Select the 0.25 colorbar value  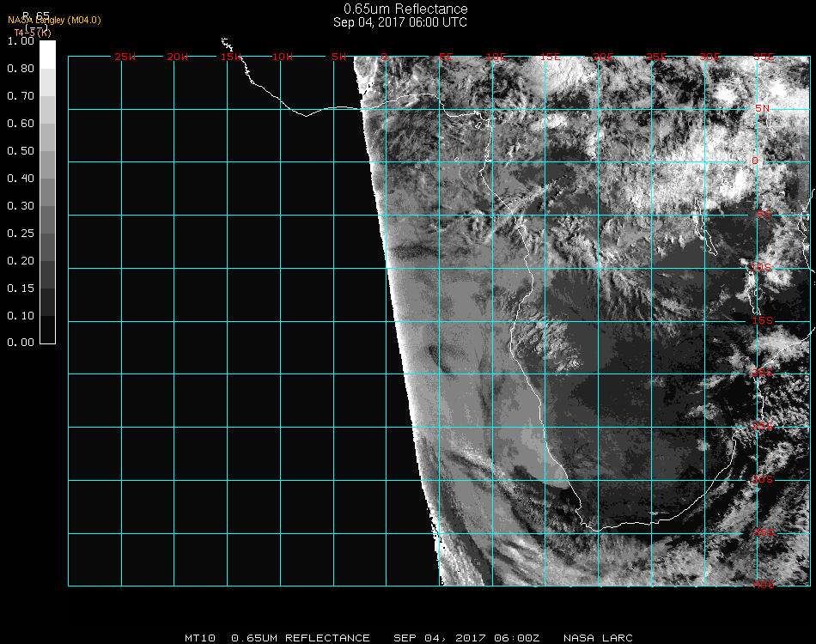21,234
